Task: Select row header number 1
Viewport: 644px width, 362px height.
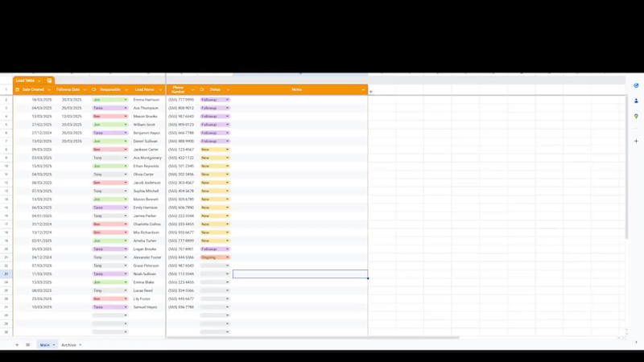Action: (6, 89)
